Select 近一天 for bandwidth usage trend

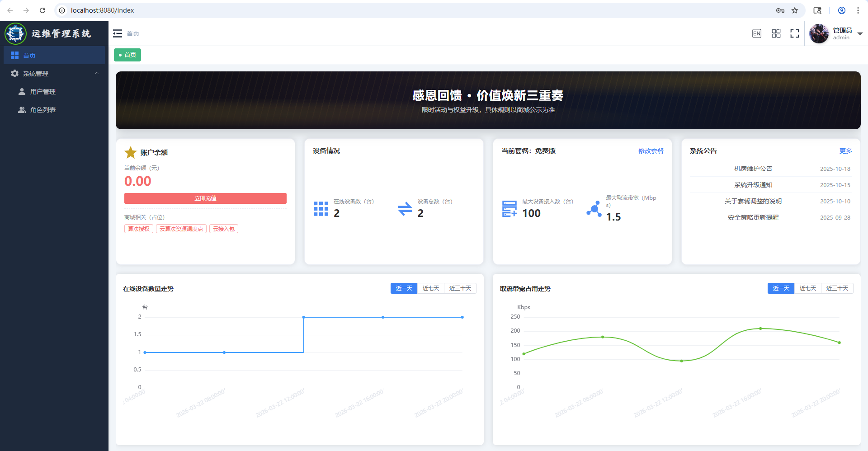click(781, 288)
